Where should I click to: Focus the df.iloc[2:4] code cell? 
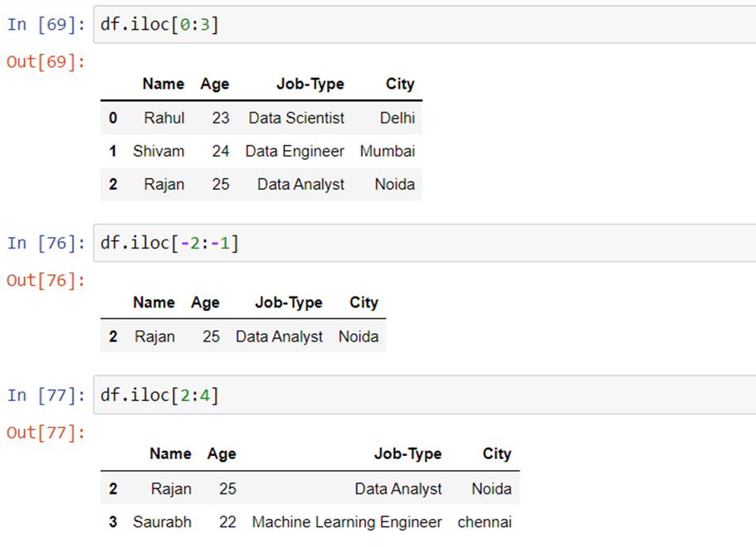(424, 395)
